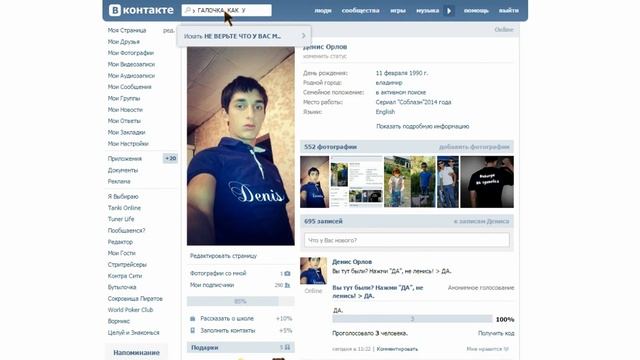Viewport: 640px width, 360px height.
Task: Open Приложения in sidebar
Action: pos(124,159)
